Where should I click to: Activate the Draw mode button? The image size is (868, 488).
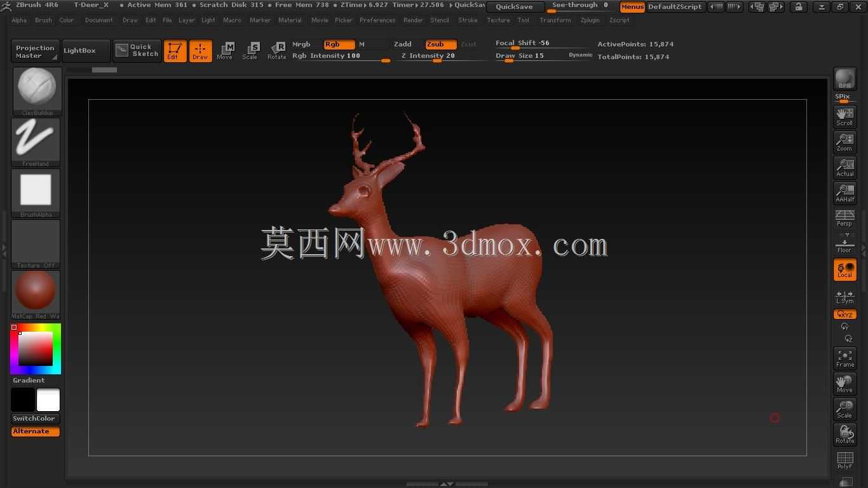click(200, 51)
